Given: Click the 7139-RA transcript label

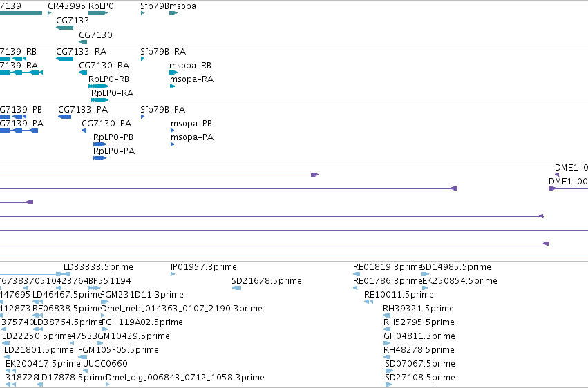Looking at the screenshot, I should click(19, 65).
